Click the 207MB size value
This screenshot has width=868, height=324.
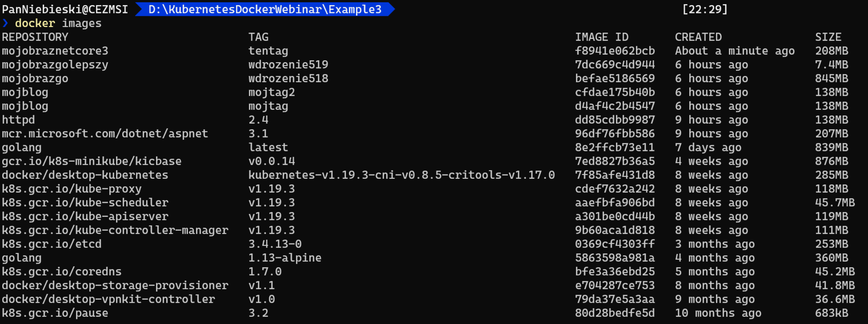point(832,133)
